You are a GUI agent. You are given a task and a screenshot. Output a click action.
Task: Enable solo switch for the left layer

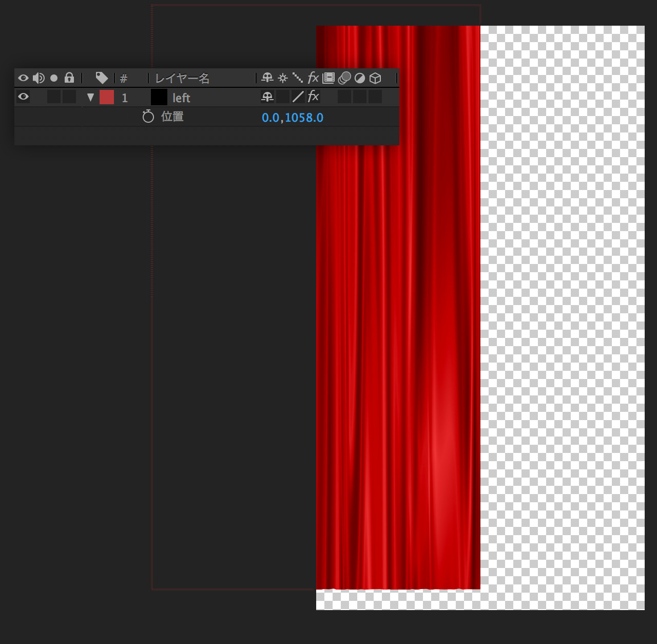[x=54, y=97]
